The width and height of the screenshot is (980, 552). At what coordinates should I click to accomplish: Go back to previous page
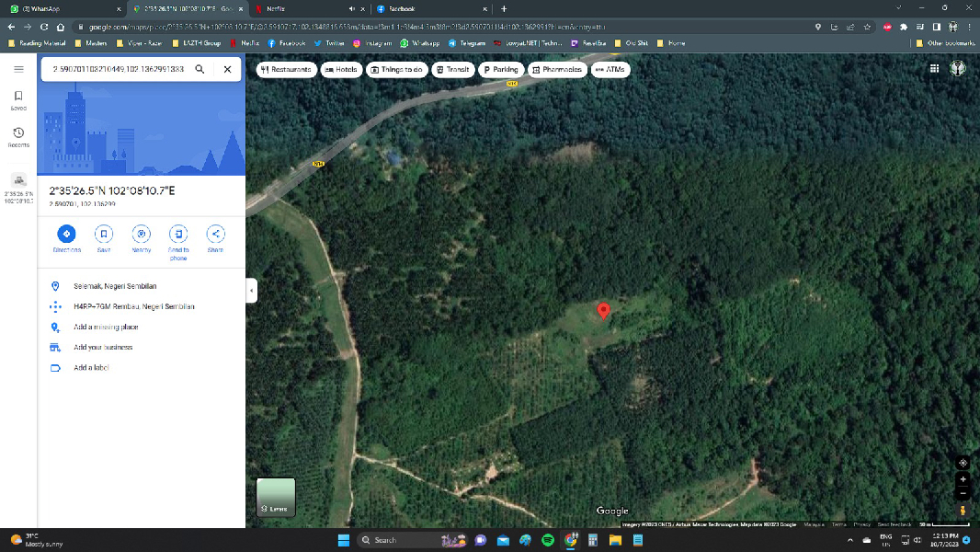(11, 27)
